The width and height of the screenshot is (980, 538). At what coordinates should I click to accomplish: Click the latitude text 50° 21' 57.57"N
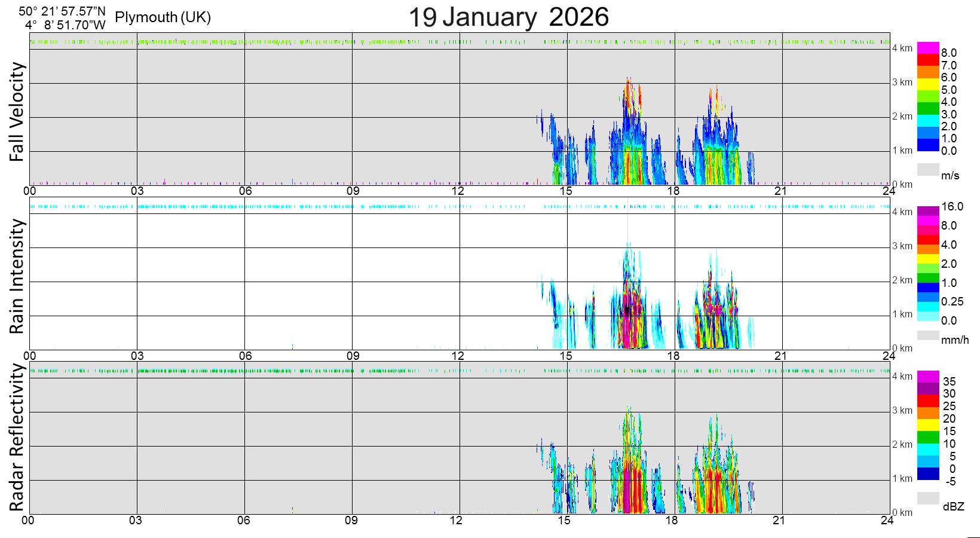(x=62, y=11)
